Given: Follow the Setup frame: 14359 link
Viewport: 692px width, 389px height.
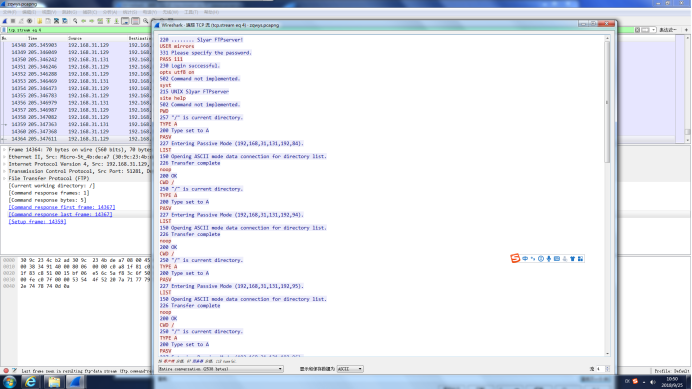Looking at the screenshot, I should [x=38, y=222].
